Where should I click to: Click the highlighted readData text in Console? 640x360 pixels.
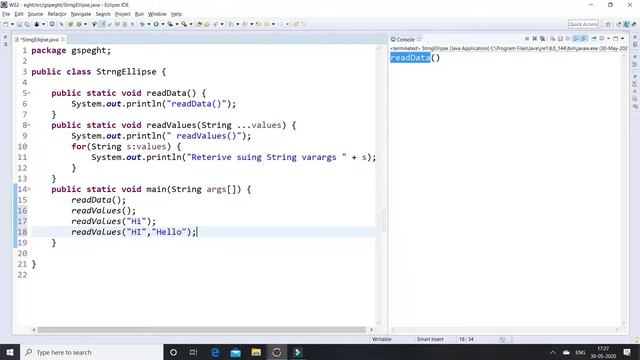(410, 58)
